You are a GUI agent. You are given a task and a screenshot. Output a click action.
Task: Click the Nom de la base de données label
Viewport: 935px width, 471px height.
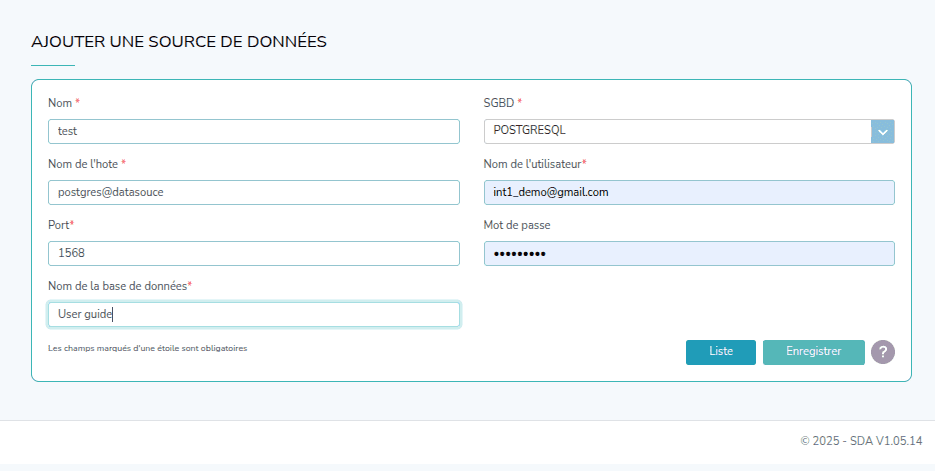coord(117,286)
